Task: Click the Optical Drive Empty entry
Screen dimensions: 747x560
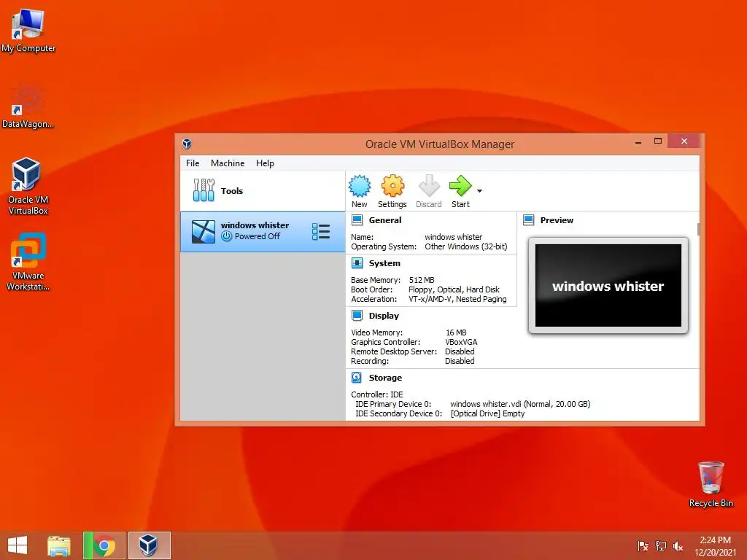Action: click(487, 413)
